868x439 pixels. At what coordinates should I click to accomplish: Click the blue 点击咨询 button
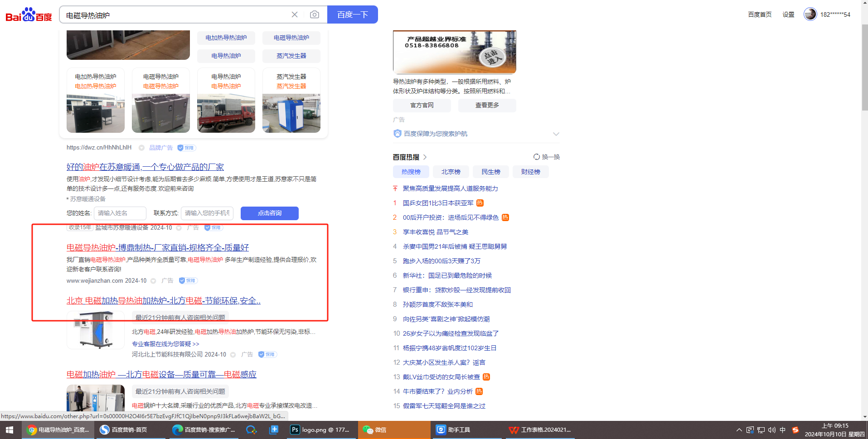[270, 213]
